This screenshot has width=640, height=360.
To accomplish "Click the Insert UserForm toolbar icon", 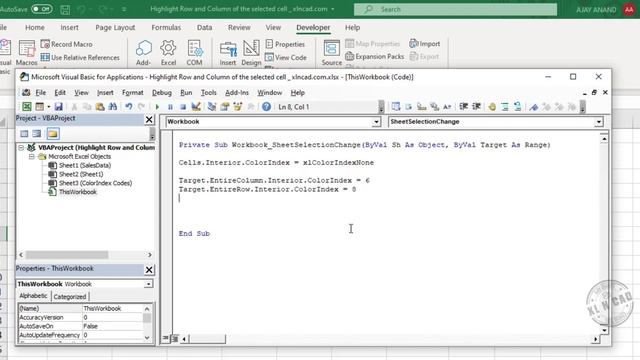I will [x=39, y=107].
